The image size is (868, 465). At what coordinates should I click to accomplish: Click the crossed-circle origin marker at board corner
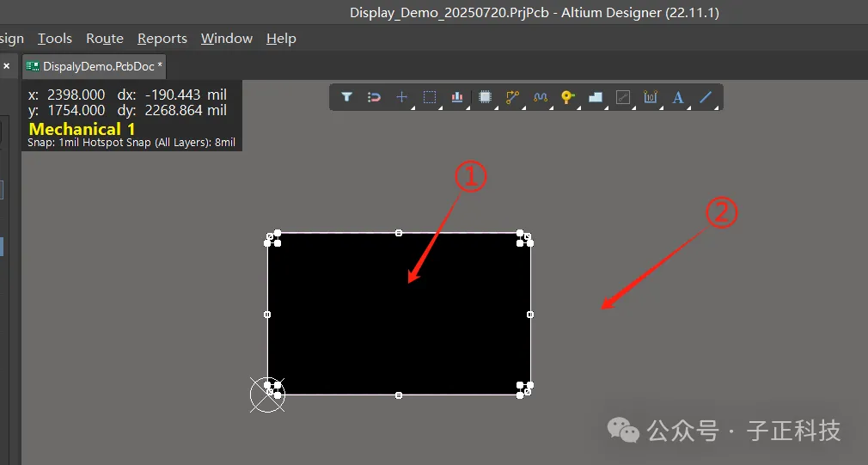point(267,395)
